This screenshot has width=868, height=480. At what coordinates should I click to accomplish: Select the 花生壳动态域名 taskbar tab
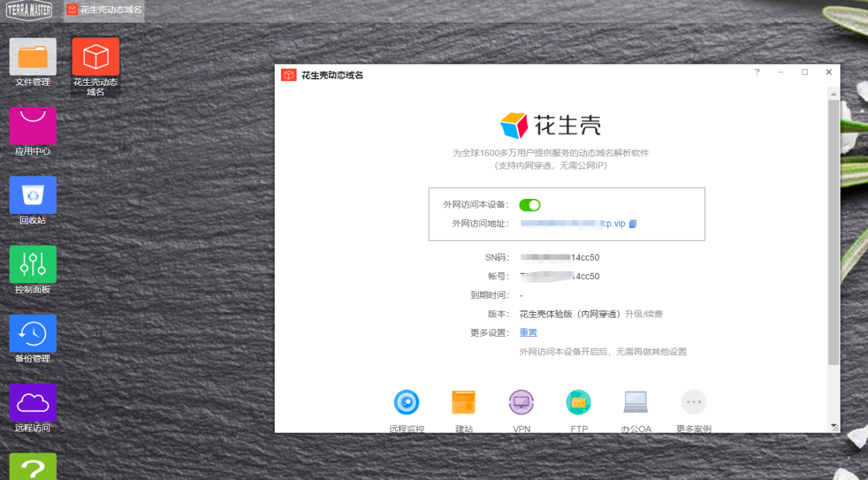click(x=104, y=10)
